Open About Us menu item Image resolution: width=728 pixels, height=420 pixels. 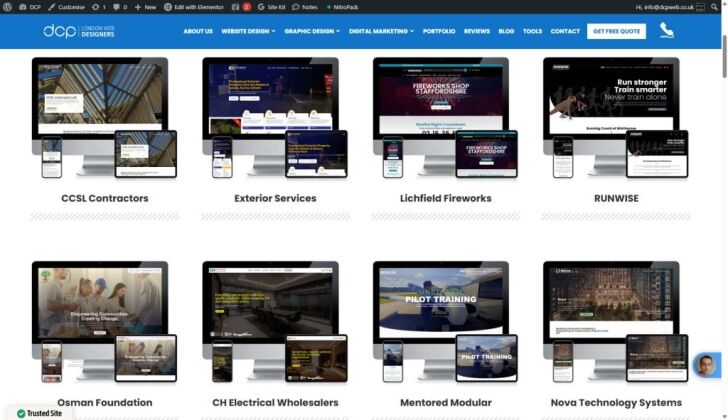point(198,31)
